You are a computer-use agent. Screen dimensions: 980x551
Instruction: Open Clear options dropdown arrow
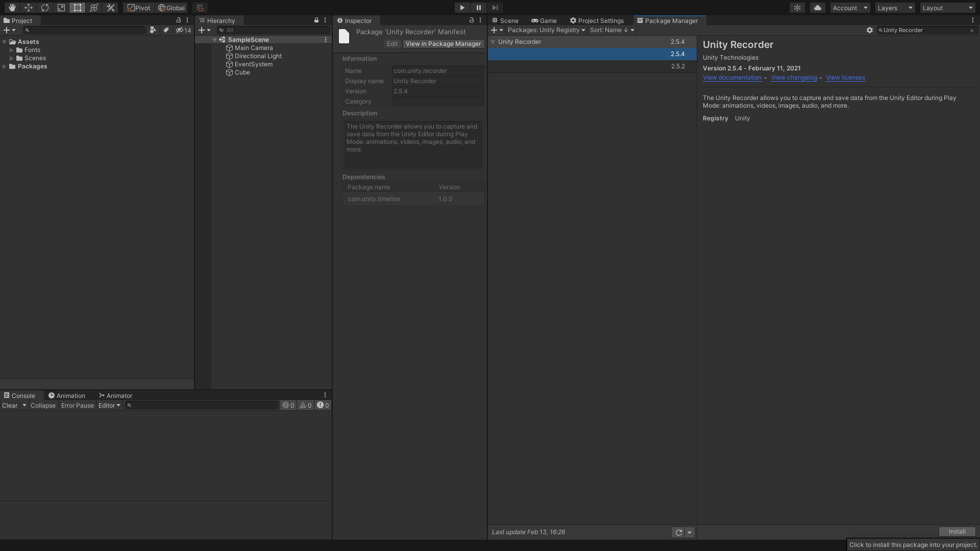tap(24, 406)
